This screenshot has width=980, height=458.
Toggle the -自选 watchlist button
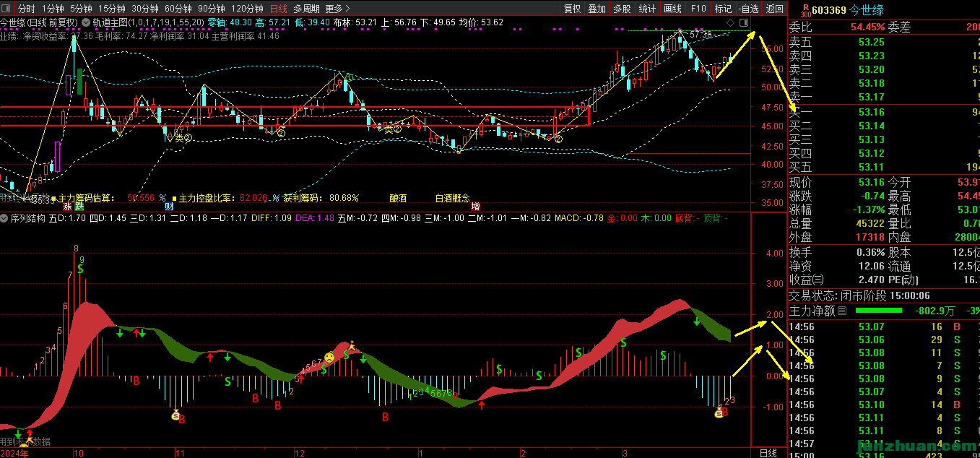click(x=747, y=9)
